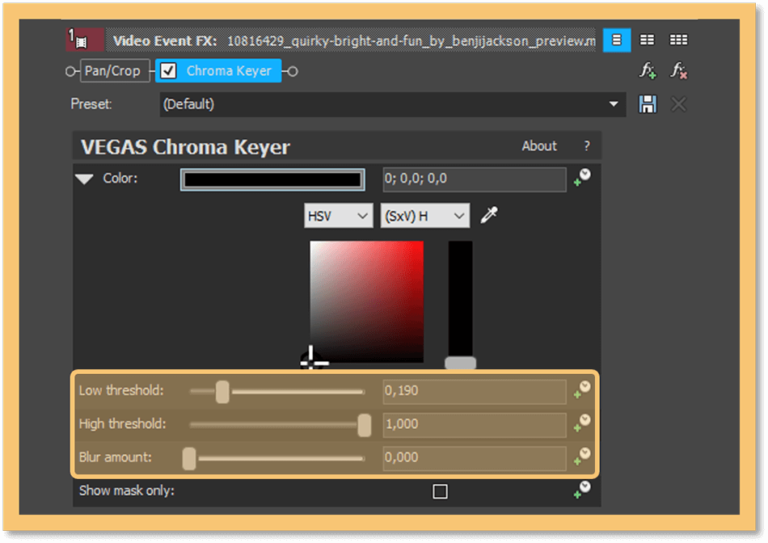Animate the Low threshold parameter icon
This screenshot has height=543, width=768.
tap(582, 390)
